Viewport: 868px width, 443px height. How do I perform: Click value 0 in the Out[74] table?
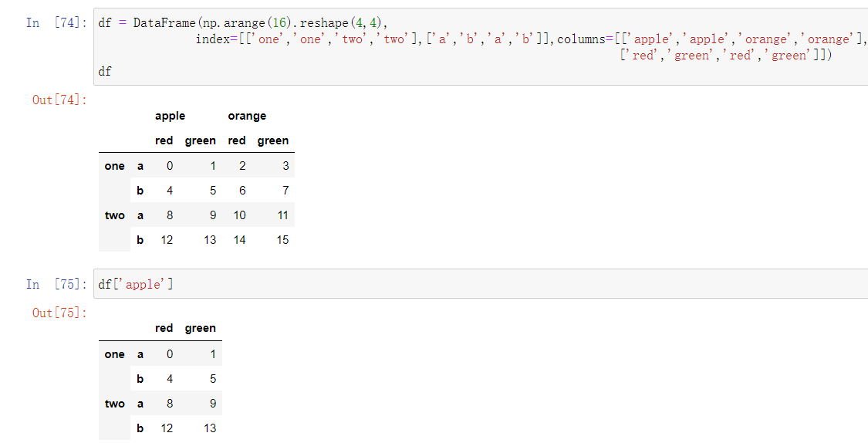170,166
